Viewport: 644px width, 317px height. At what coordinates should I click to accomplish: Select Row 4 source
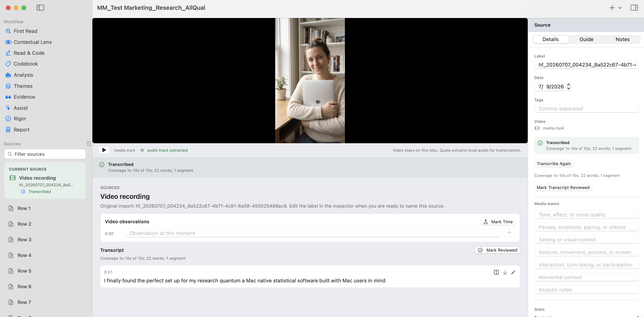tap(24, 255)
